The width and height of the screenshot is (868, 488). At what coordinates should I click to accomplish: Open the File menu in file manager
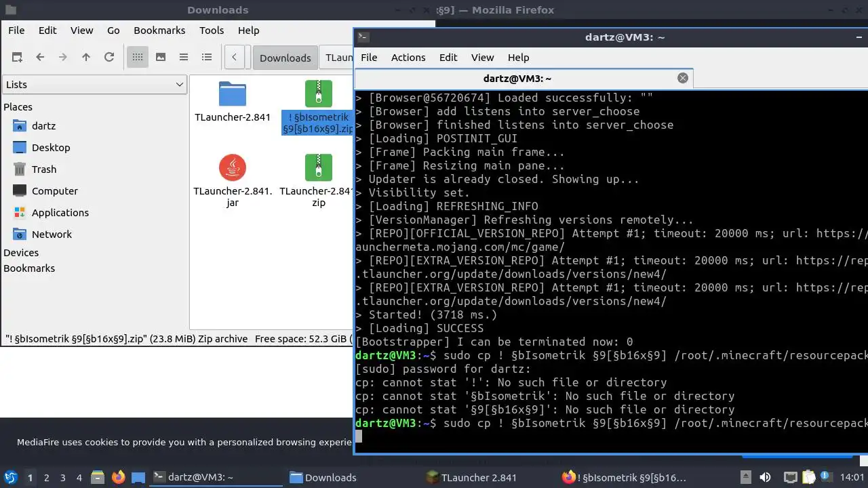(x=16, y=30)
